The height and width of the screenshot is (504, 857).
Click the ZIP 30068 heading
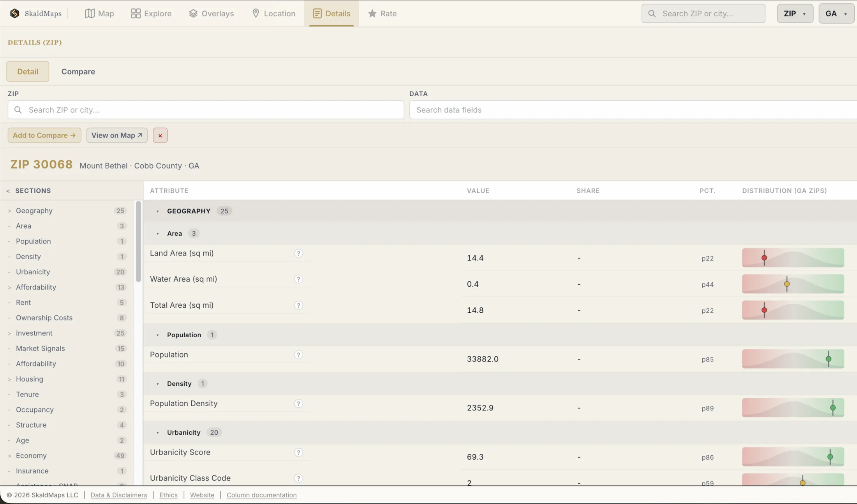41,164
